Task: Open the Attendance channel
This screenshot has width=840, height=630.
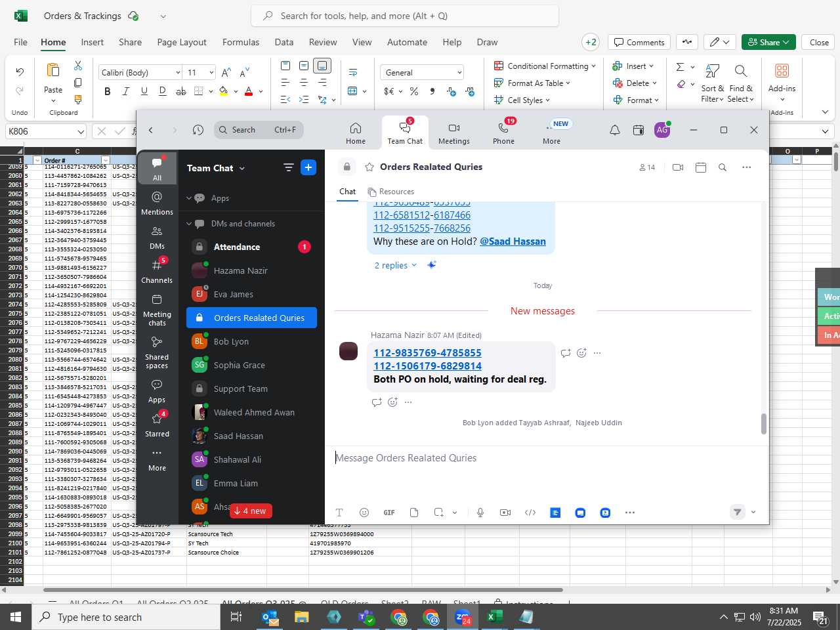Action: pyautogui.click(x=251, y=247)
